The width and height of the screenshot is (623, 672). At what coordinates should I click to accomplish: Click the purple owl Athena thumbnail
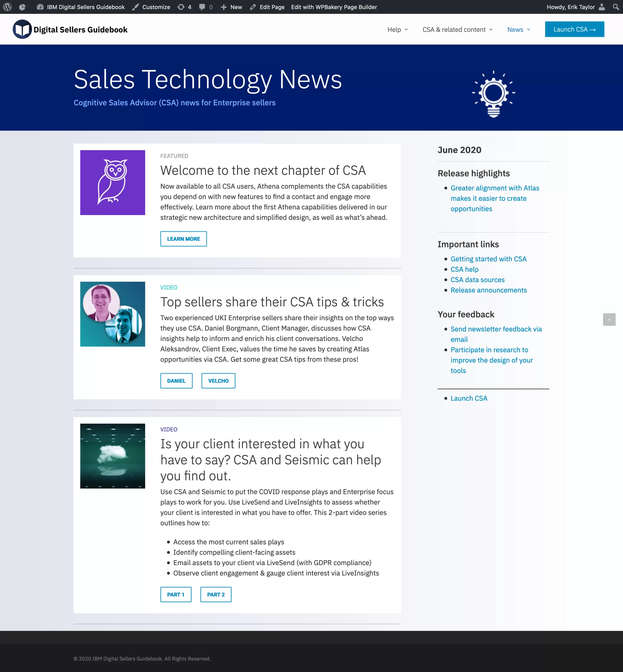point(113,182)
